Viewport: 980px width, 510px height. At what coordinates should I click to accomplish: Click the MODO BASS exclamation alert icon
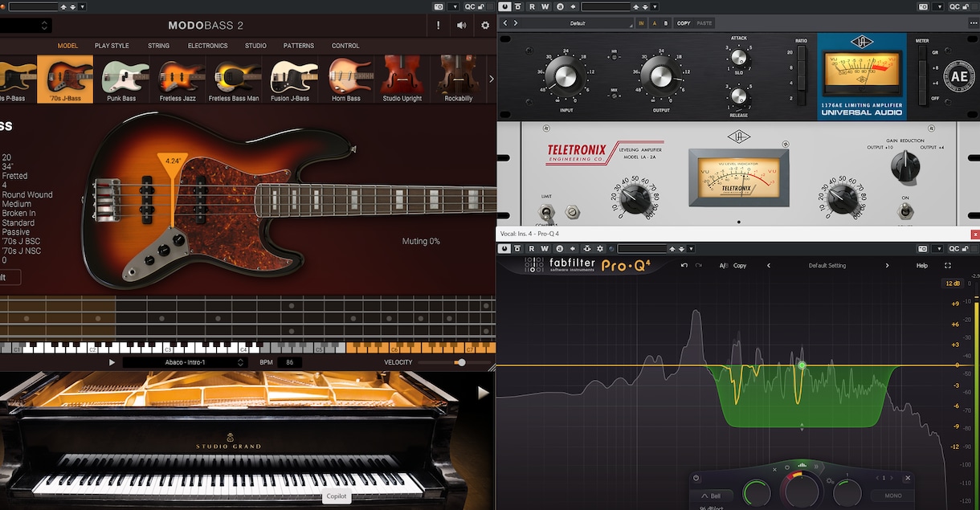coord(439,26)
